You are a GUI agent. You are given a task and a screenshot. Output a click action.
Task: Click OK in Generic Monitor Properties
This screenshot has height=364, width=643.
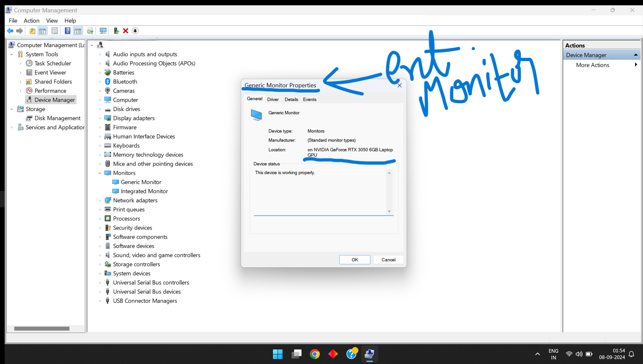[x=355, y=260]
